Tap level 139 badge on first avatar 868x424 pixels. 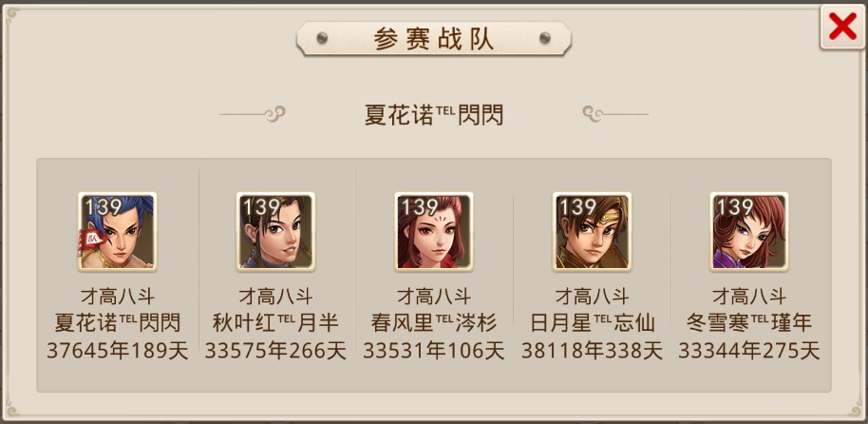[x=104, y=206]
